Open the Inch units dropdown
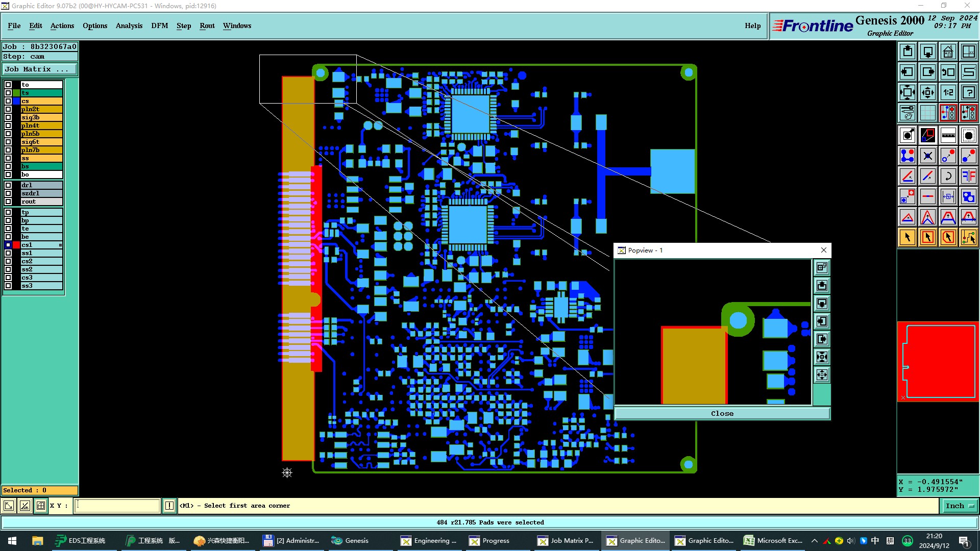This screenshot has width=980, height=551. coord(960,506)
